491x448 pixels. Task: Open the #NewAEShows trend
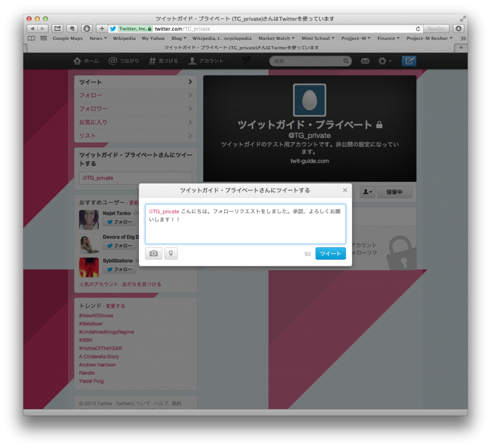(x=96, y=316)
